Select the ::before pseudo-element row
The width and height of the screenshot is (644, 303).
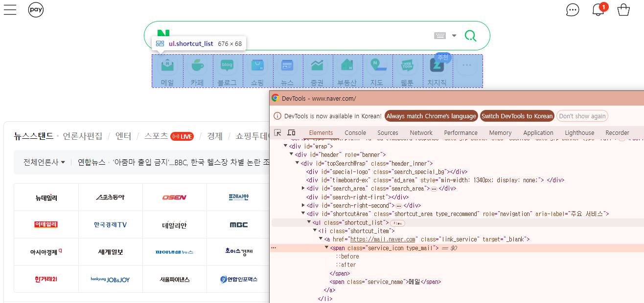coord(347,257)
